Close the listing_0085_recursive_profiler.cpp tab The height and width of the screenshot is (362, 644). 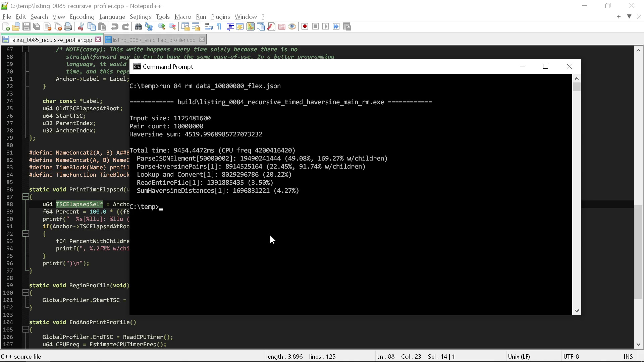pos(98,39)
